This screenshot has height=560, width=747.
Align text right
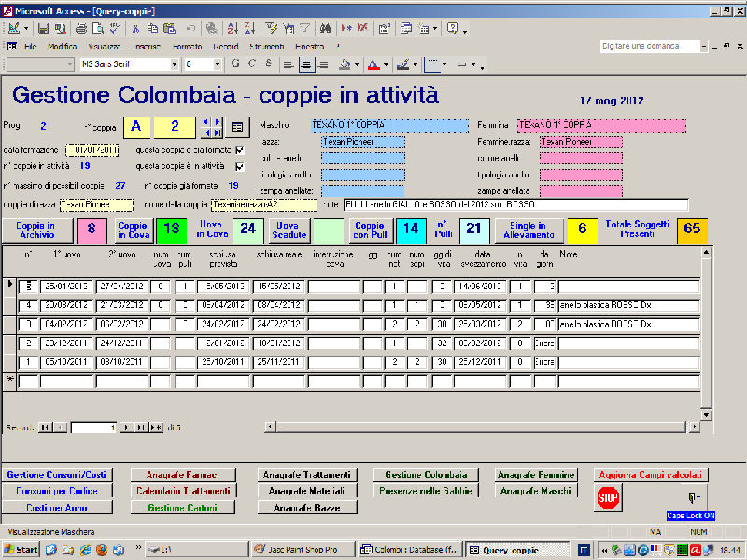(323, 64)
